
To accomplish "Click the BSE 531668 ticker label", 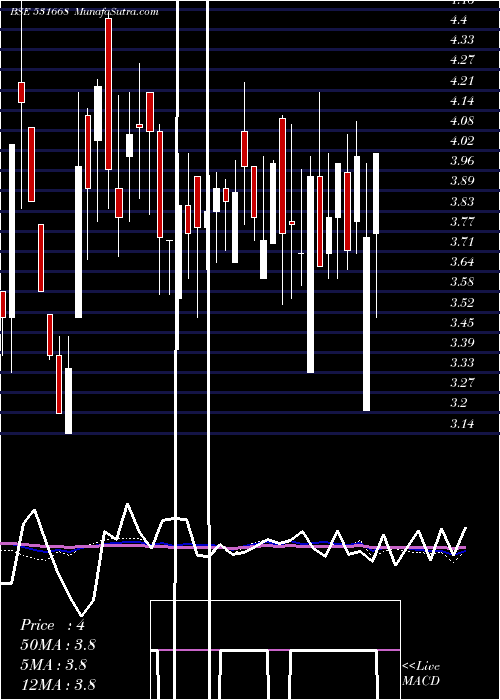I will click(x=39, y=12).
